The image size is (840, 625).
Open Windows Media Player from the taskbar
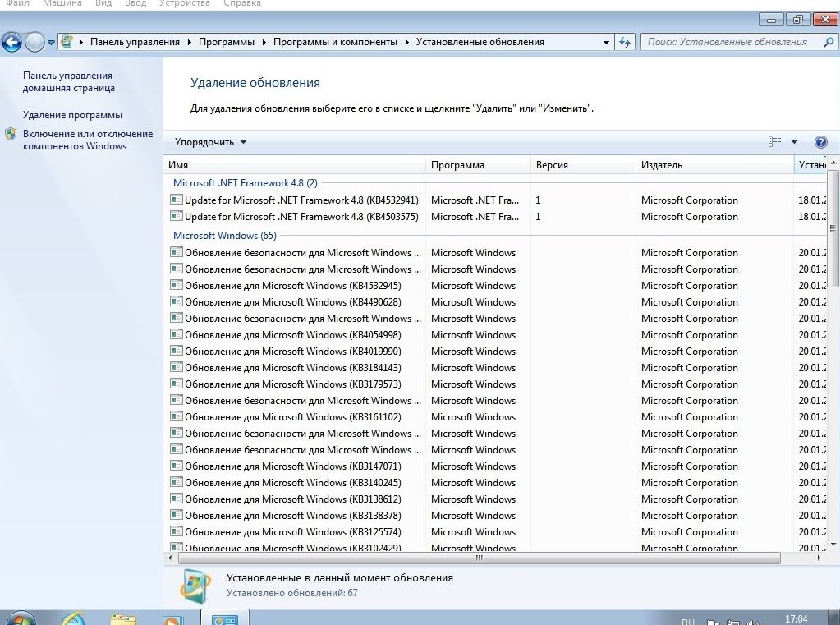172,619
